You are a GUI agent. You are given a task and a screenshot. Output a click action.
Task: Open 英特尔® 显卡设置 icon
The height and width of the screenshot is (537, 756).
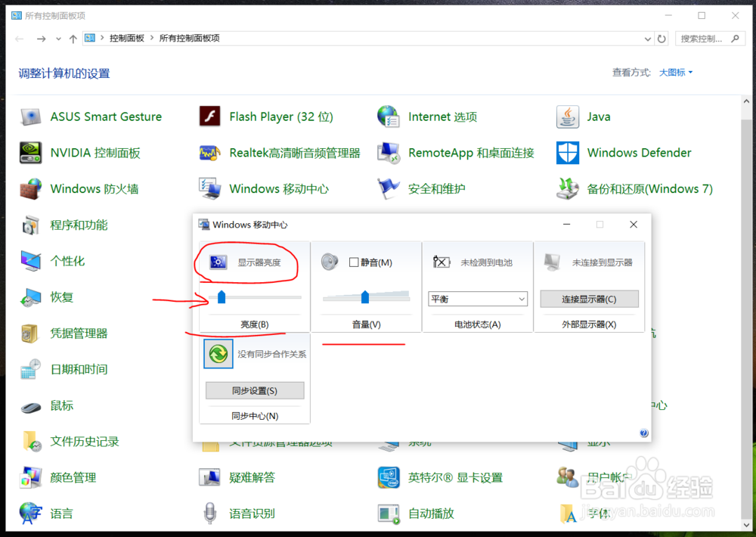tap(388, 478)
